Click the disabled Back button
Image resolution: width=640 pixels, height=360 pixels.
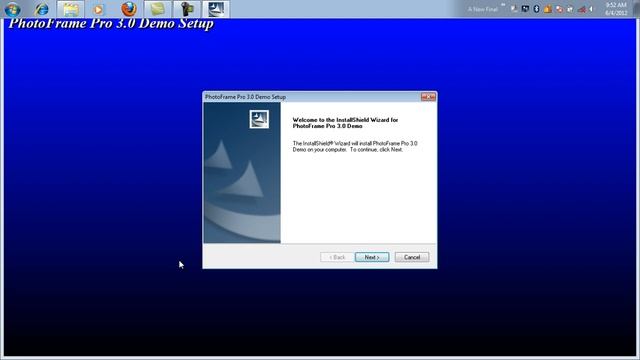point(337,257)
